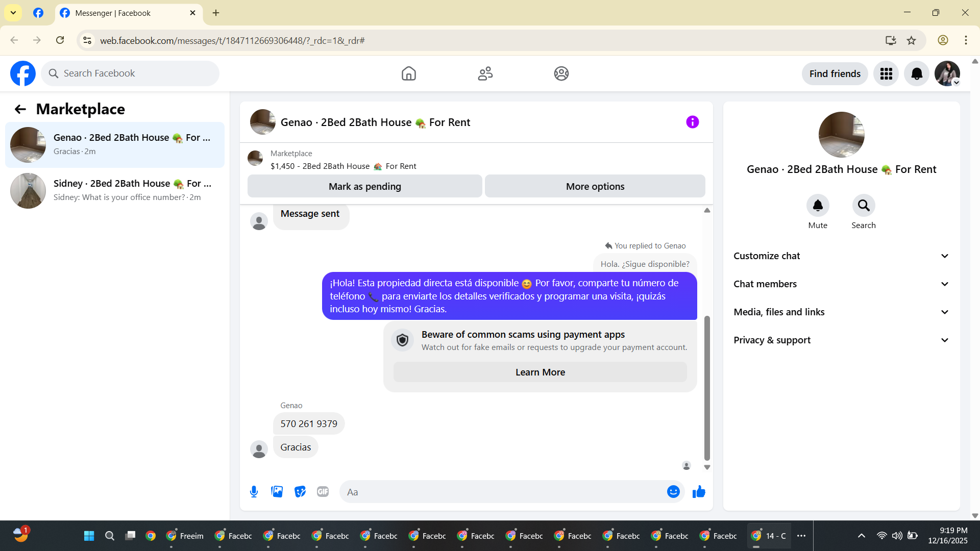
Task: Click the large profile thumbnail in info panel
Action: tap(842, 135)
